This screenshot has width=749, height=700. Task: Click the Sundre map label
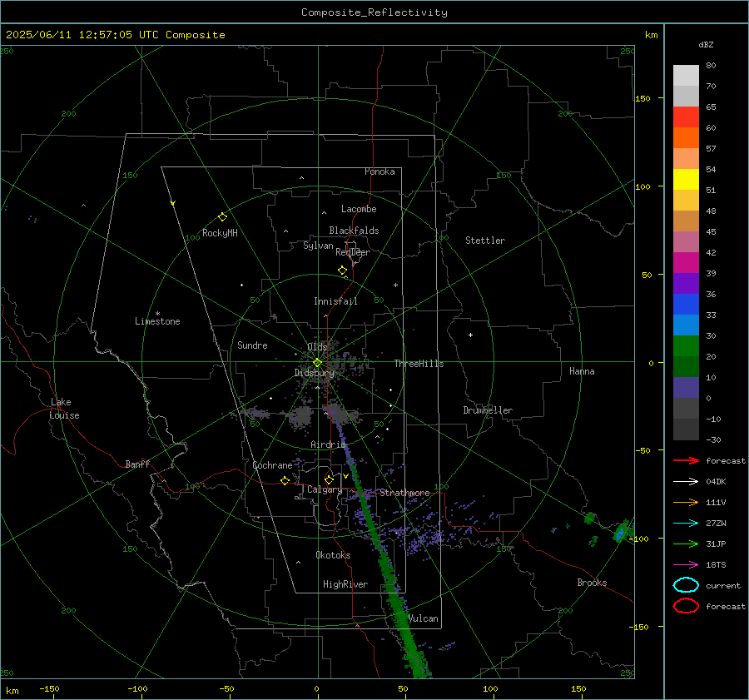point(252,345)
